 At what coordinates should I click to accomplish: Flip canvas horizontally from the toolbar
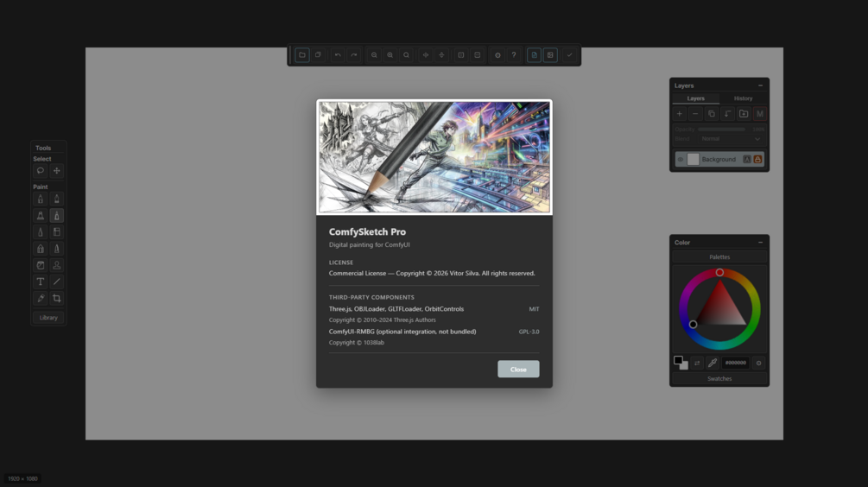pyautogui.click(x=426, y=54)
